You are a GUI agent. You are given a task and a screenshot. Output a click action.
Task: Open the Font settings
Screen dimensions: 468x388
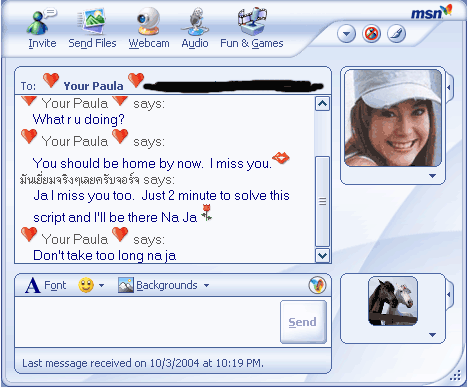click(x=46, y=285)
